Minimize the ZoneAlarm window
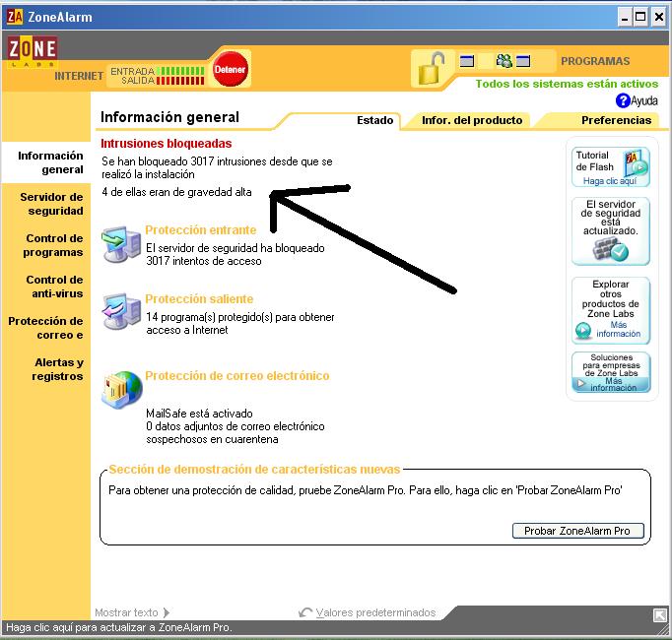 [x=625, y=17]
